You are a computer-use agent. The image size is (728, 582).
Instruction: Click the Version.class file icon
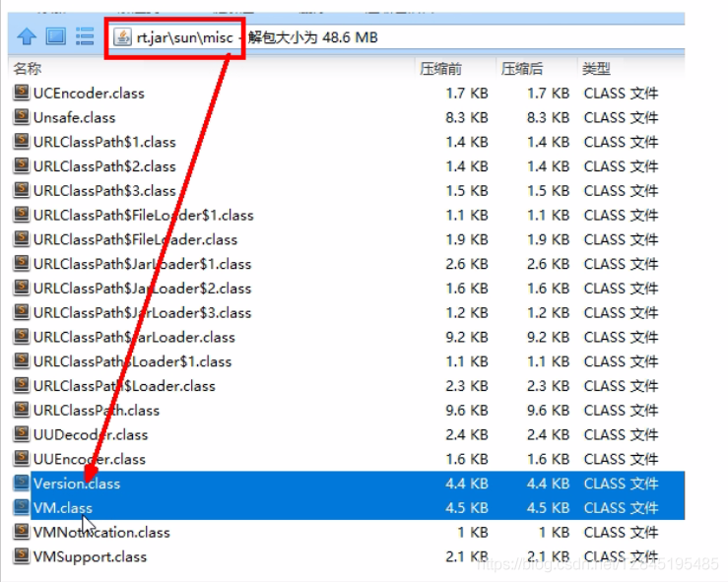(x=21, y=483)
